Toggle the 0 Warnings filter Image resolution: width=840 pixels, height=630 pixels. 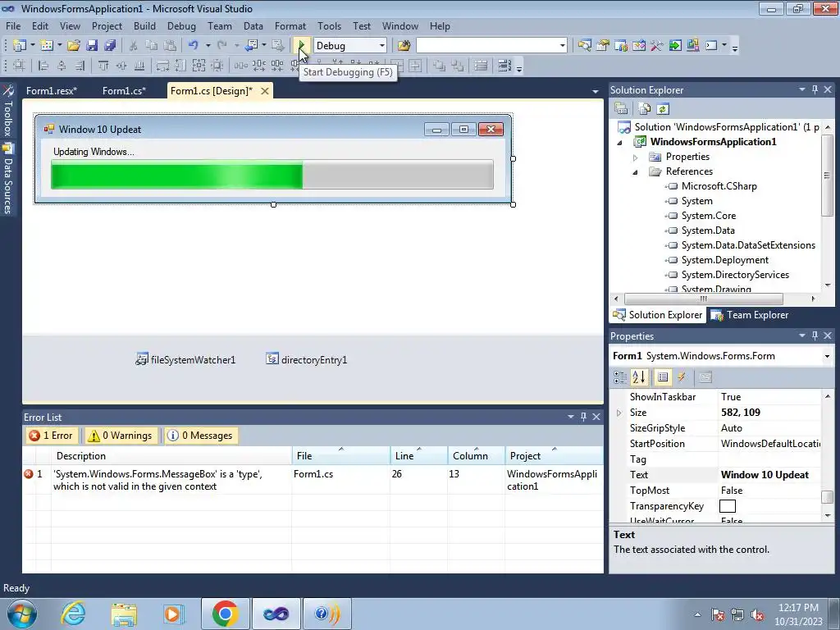(x=121, y=436)
